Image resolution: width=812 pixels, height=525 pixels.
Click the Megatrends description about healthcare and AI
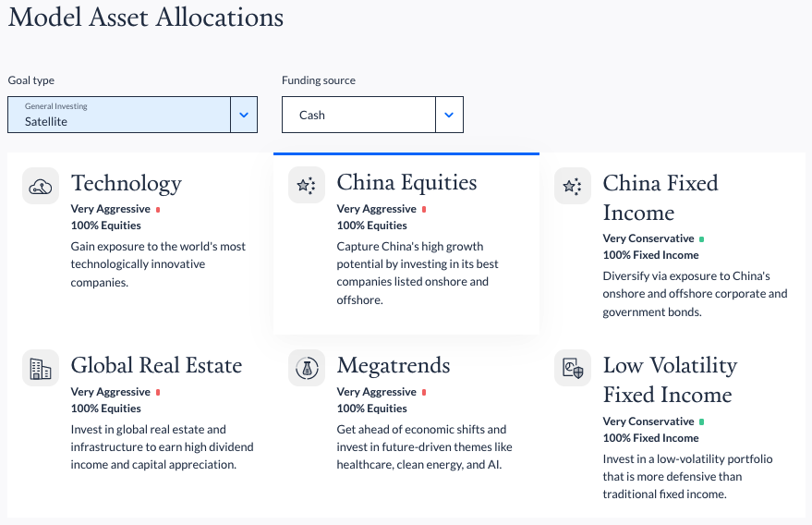(x=424, y=446)
